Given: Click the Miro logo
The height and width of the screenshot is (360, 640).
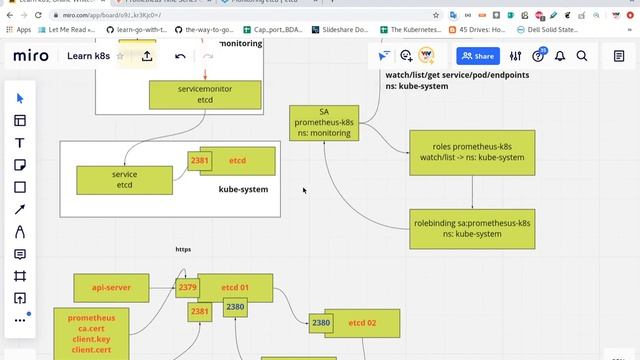Looking at the screenshot, I should click(x=31, y=56).
